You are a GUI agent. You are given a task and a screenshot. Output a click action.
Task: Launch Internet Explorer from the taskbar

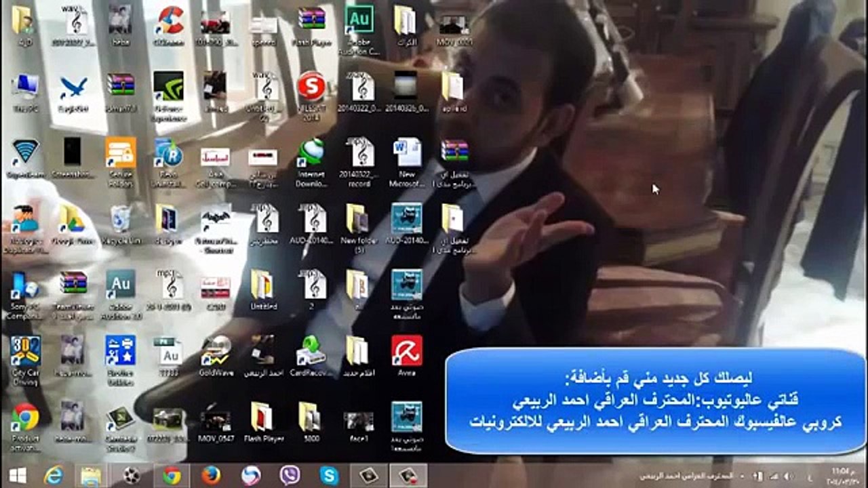(x=54, y=475)
